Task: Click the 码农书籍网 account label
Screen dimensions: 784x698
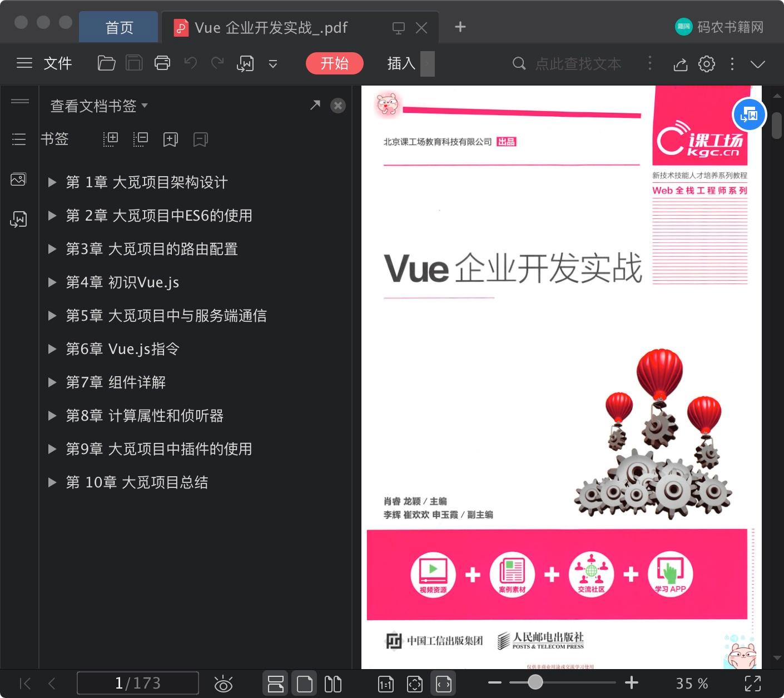Action: [730, 27]
